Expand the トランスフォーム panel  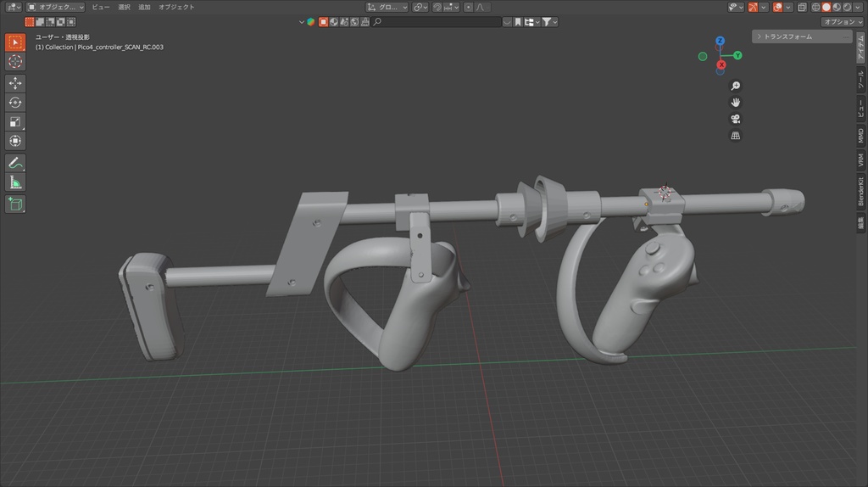802,36
